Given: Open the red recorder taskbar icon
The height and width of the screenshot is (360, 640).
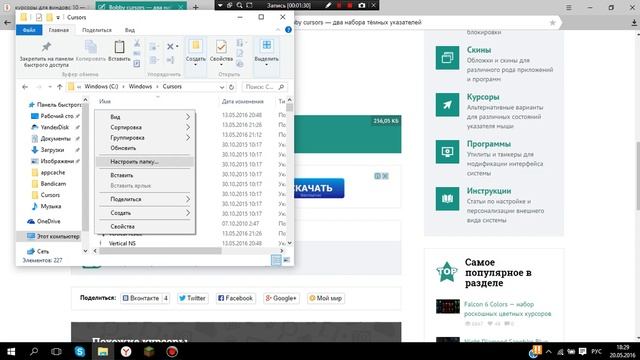Looking at the screenshot, I should coord(172,351).
